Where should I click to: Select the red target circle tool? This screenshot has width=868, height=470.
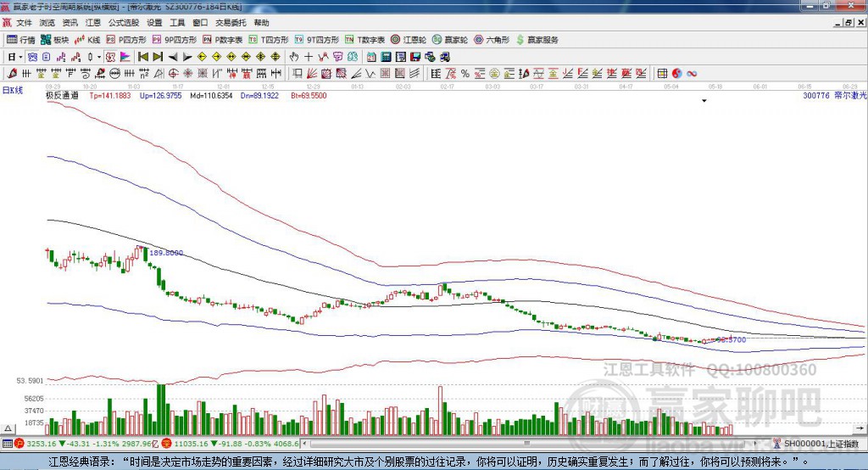pyautogui.click(x=173, y=74)
